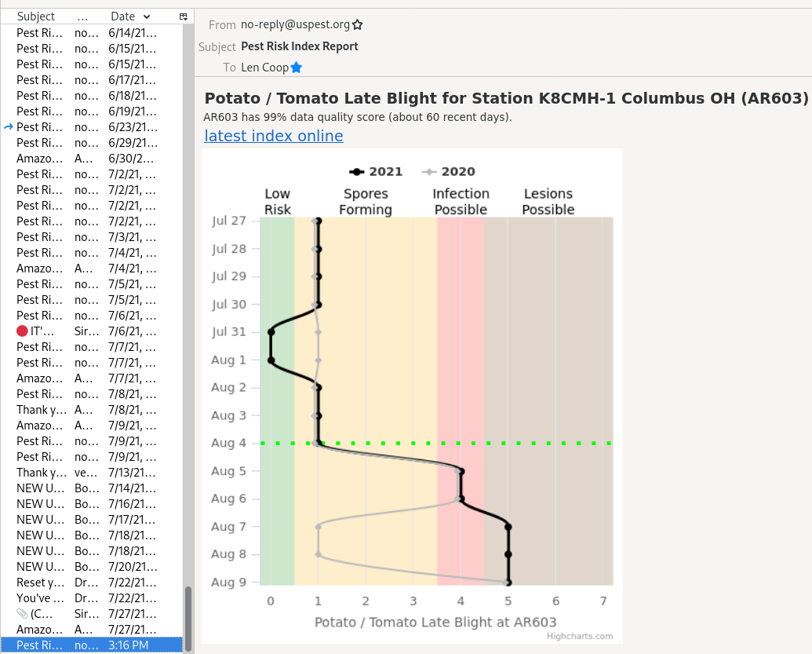Click the 2020 data point at Aug 8
This screenshot has width=812, height=654.
click(318, 554)
